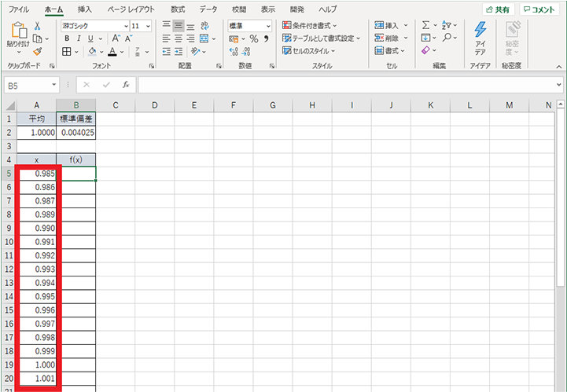567x392 pixels.
Task: Apply comma style number format
Action: pyautogui.click(x=267, y=38)
